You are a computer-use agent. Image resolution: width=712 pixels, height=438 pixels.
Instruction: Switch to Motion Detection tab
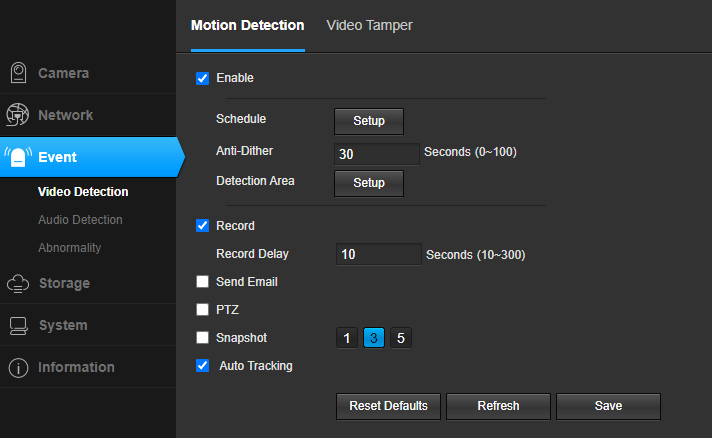(247, 25)
